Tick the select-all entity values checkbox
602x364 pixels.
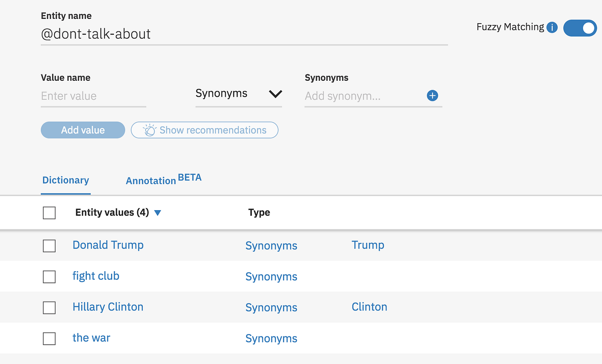(x=49, y=213)
